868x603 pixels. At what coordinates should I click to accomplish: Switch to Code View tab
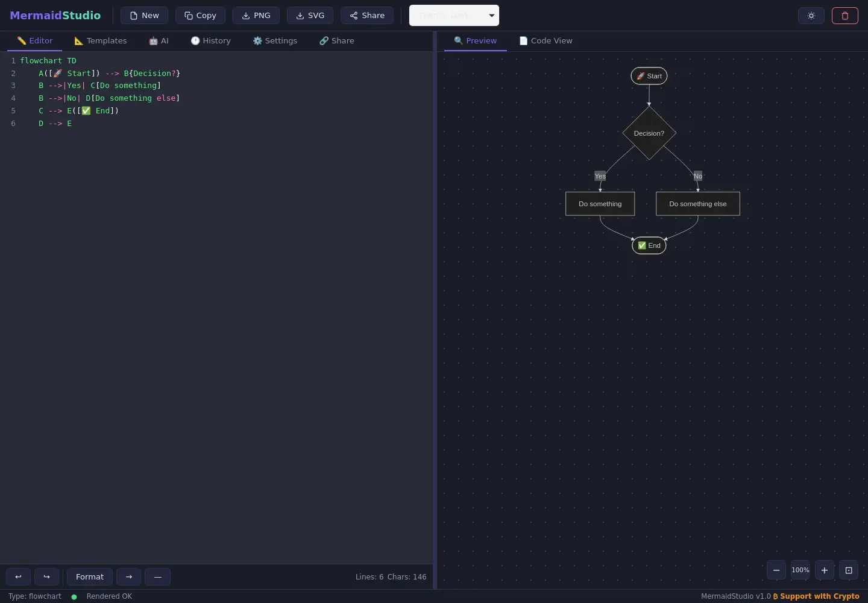(x=546, y=41)
